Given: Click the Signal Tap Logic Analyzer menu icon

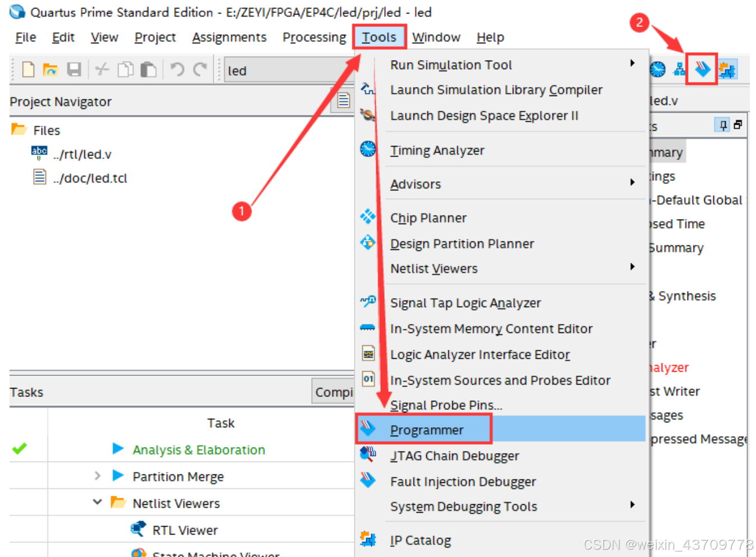Looking at the screenshot, I should pyautogui.click(x=368, y=302).
